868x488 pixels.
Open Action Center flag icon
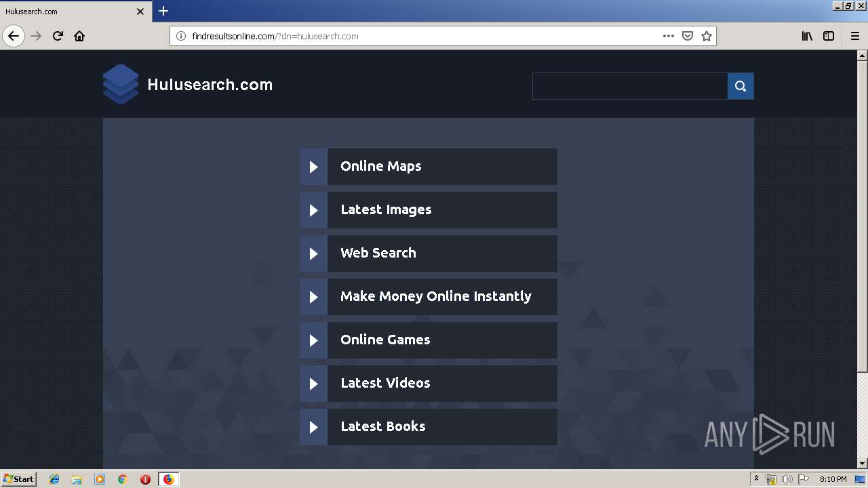point(804,479)
